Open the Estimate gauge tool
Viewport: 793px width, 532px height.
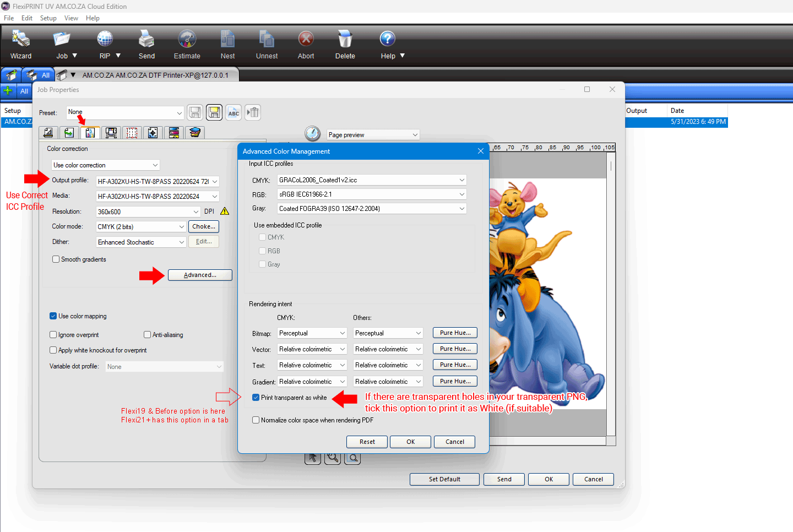(x=187, y=39)
